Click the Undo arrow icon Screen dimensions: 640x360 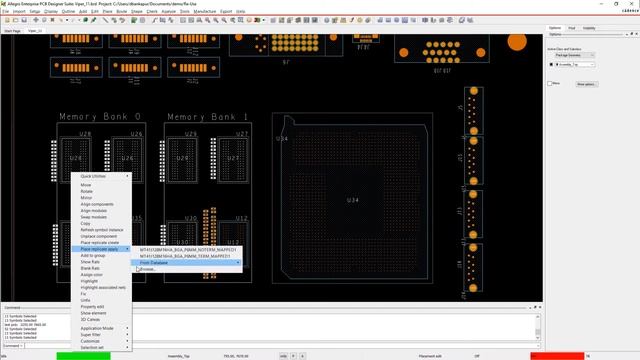pyautogui.click(x=61, y=20)
